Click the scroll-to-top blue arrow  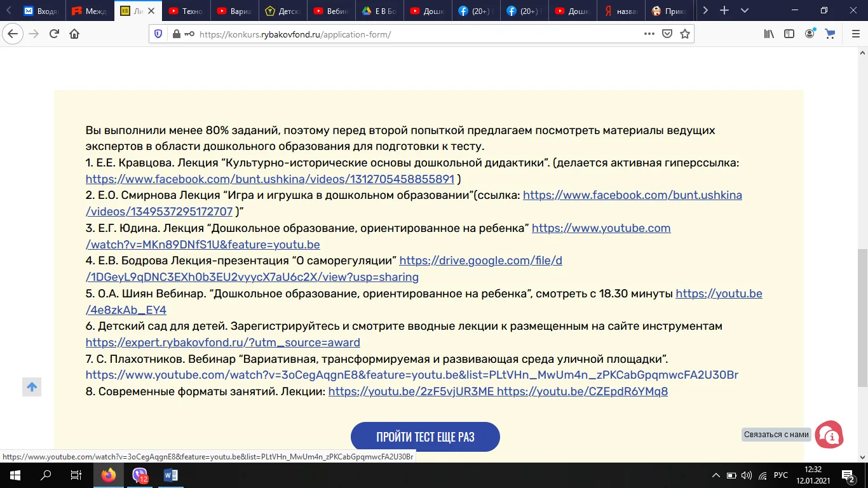(32, 386)
